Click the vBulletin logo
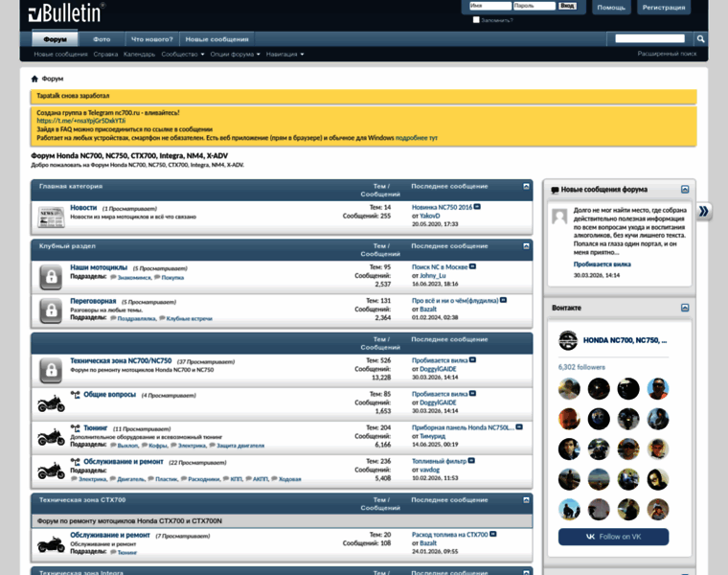This screenshot has height=575, width=728. (x=65, y=13)
